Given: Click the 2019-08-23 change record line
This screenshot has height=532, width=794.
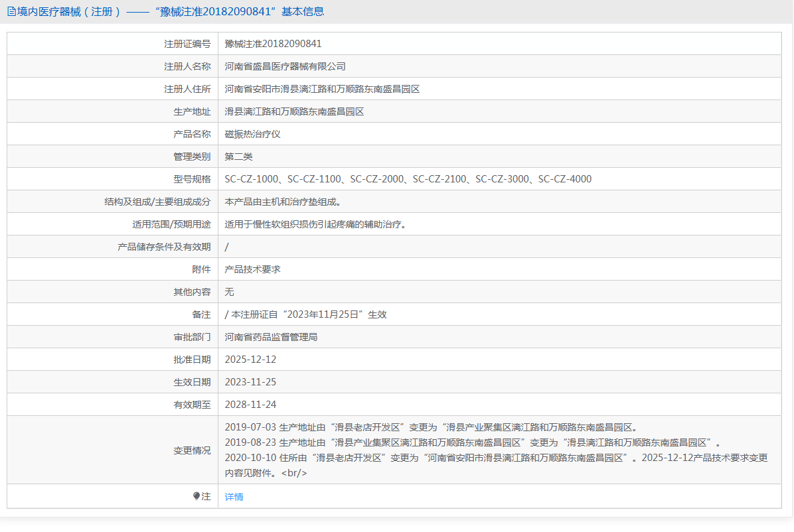Looking at the screenshot, I should point(473,442).
